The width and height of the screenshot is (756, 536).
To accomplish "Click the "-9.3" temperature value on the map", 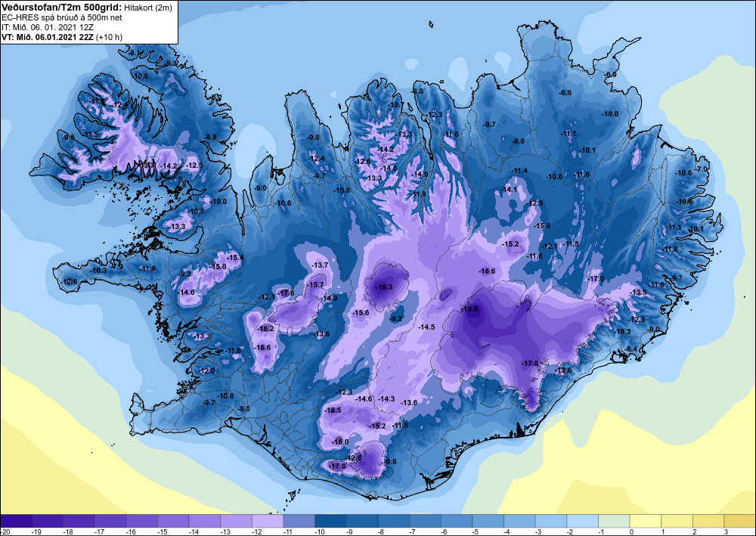I will [x=171, y=64].
